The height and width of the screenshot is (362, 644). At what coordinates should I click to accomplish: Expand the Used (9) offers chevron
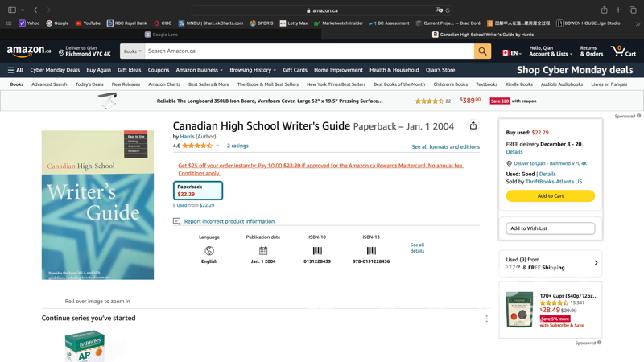596,263
